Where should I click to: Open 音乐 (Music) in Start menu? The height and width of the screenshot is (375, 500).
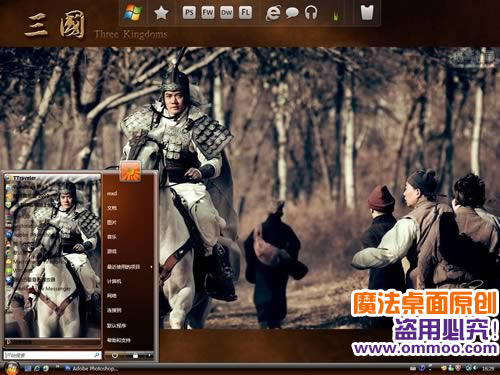point(112,237)
